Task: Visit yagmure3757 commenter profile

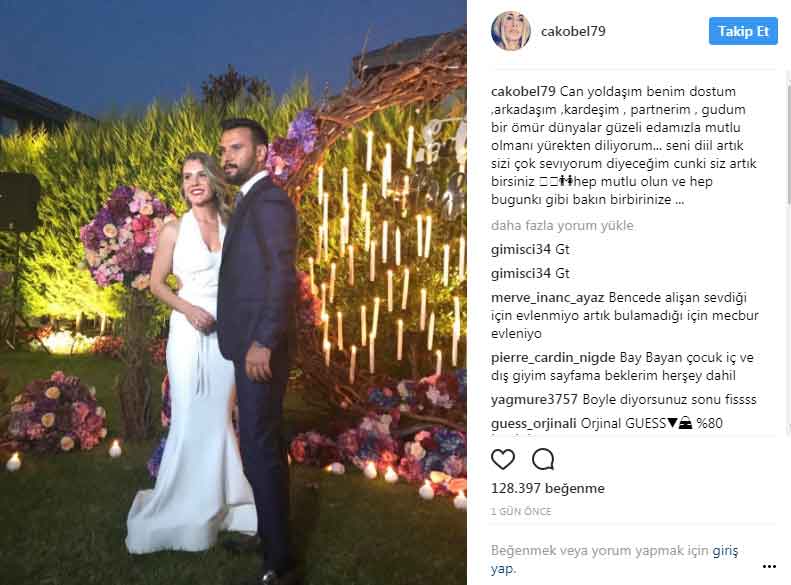Action: (x=534, y=399)
